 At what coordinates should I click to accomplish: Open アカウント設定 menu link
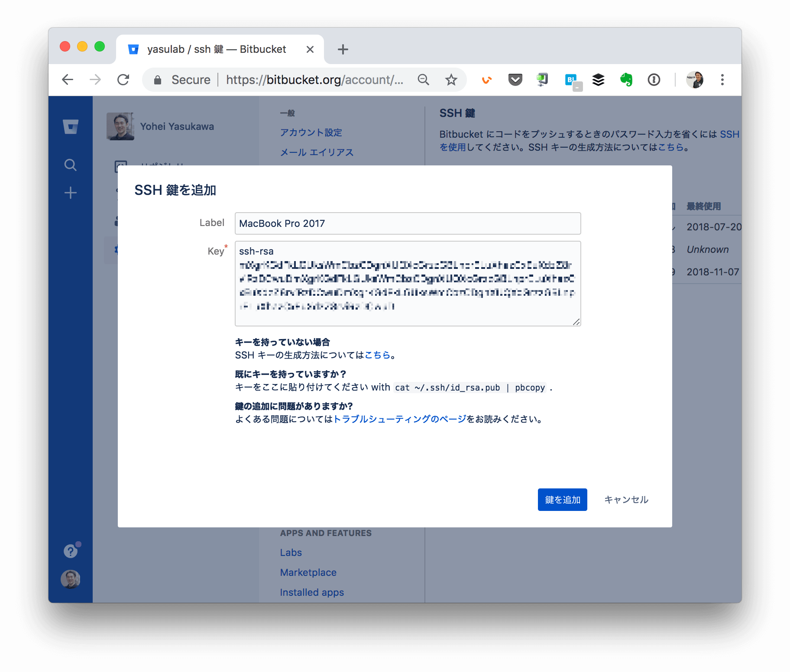coord(311,132)
